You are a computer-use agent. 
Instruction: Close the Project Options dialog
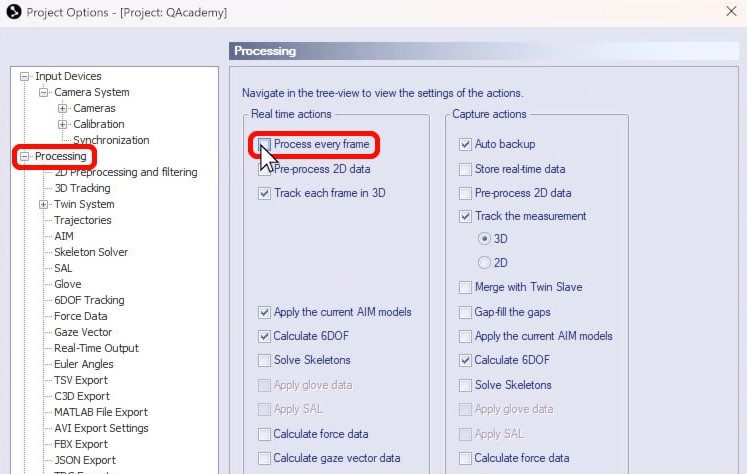coord(728,12)
